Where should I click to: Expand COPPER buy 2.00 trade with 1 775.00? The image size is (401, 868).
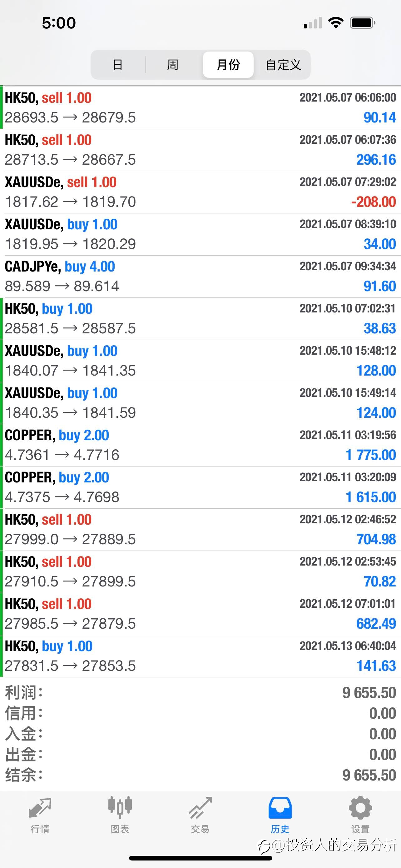[200, 445]
